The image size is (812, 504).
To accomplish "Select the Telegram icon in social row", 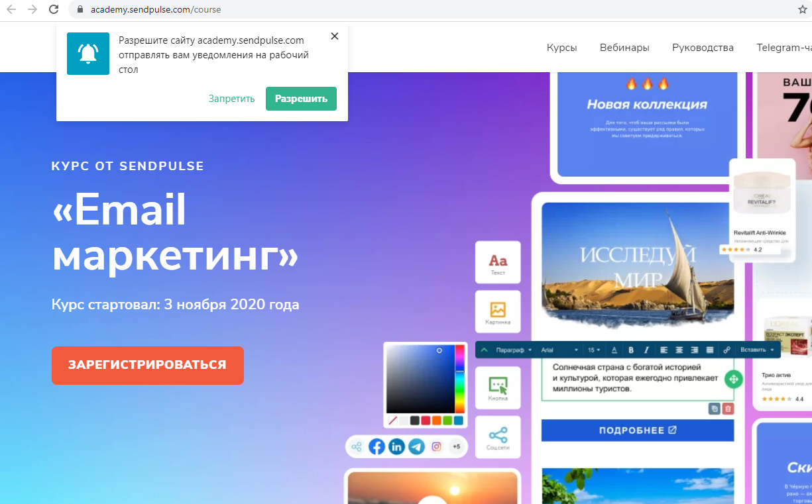I will (416, 446).
